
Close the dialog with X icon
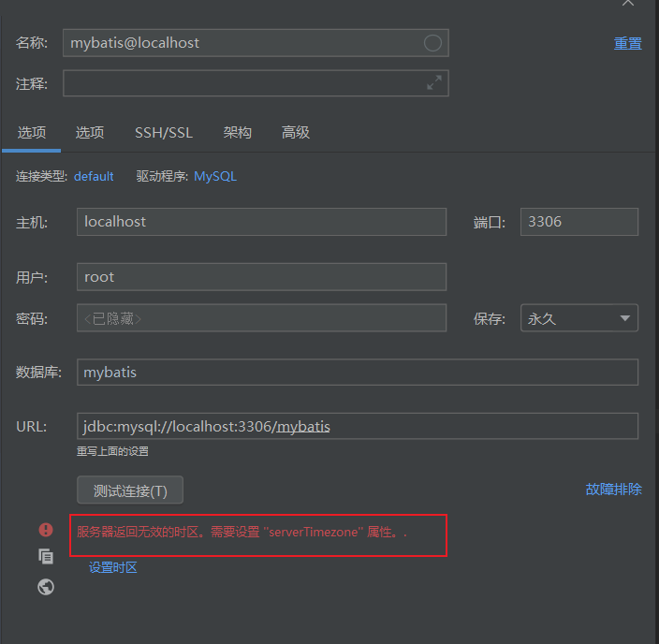(x=628, y=3)
